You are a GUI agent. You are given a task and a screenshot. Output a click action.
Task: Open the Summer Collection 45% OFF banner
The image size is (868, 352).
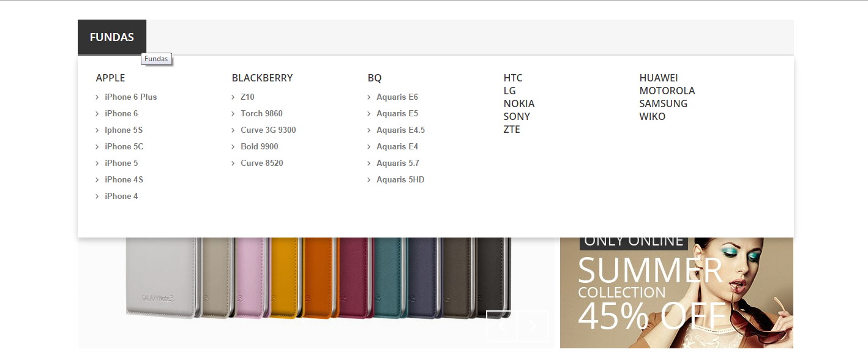coord(676,293)
